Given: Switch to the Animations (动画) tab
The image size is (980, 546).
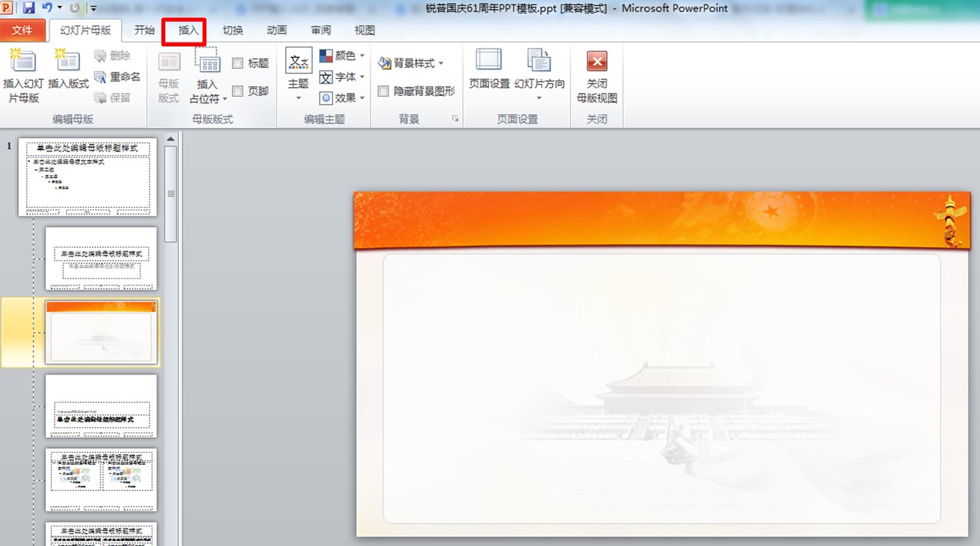Looking at the screenshot, I should 276,31.
